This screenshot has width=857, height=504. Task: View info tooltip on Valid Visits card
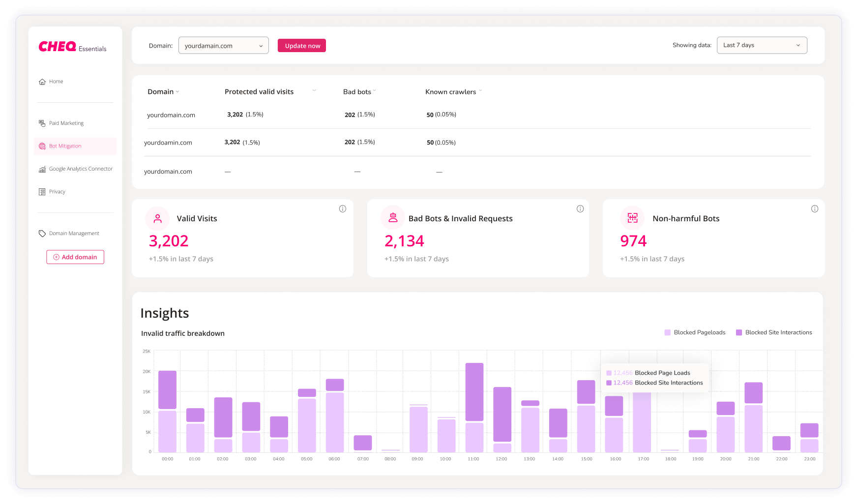point(343,208)
